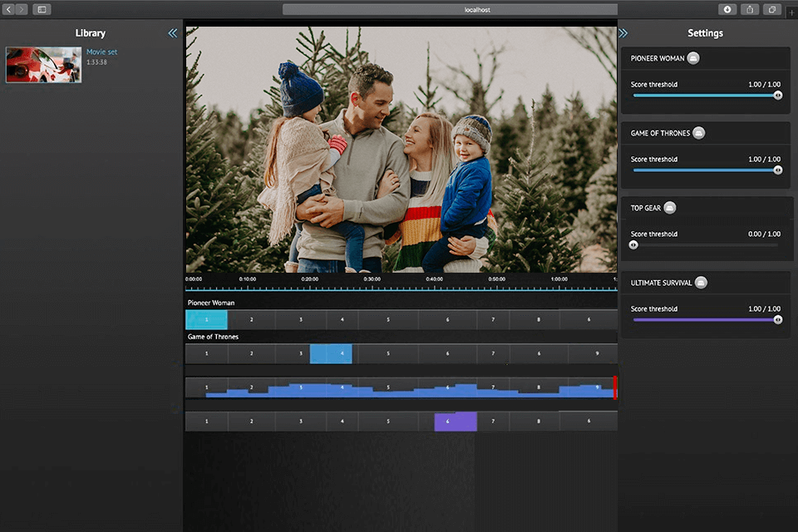The height and width of the screenshot is (532, 798).
Task: Click the round icon next to TOP GEAR
Action: [670, 208]
